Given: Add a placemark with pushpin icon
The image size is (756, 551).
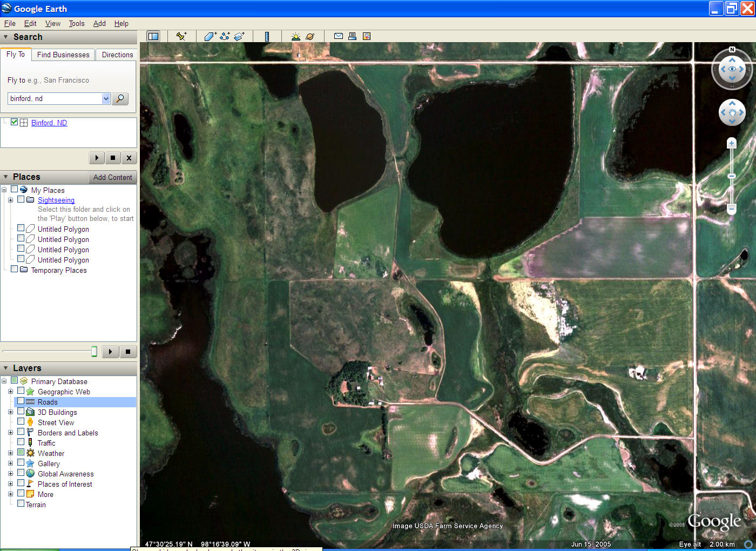Looking at the screenshot, I should pos(181,36).
